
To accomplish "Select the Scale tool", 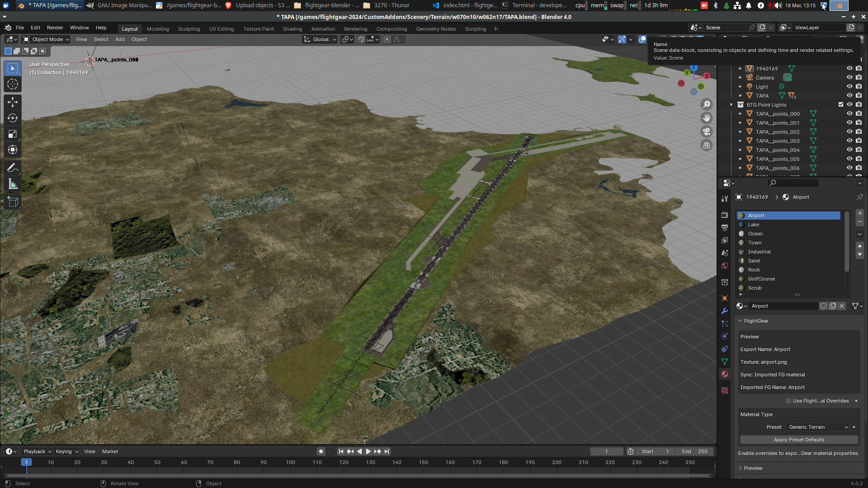I will coord(13,134).
